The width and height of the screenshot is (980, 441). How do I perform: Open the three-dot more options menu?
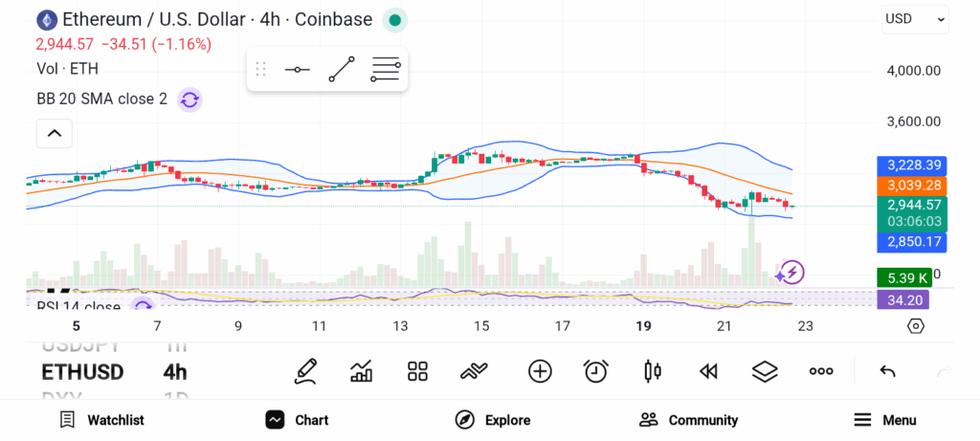[821, 371]
